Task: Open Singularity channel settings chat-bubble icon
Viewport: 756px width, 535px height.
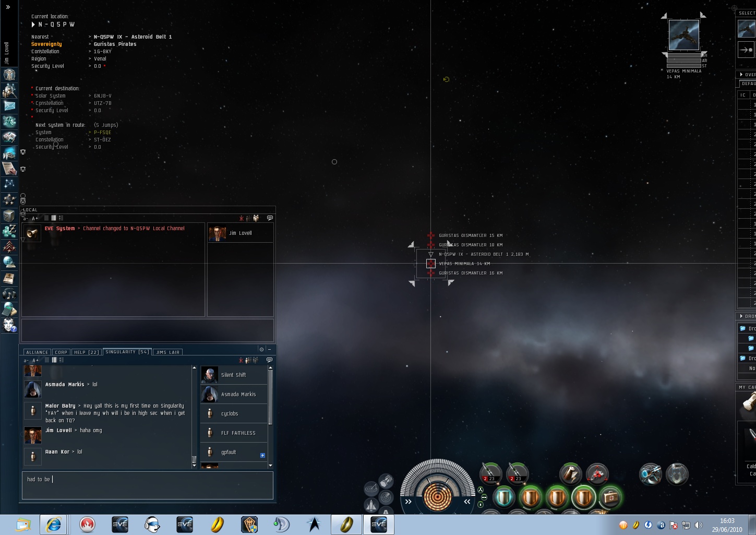Action: tap(269, 360)
